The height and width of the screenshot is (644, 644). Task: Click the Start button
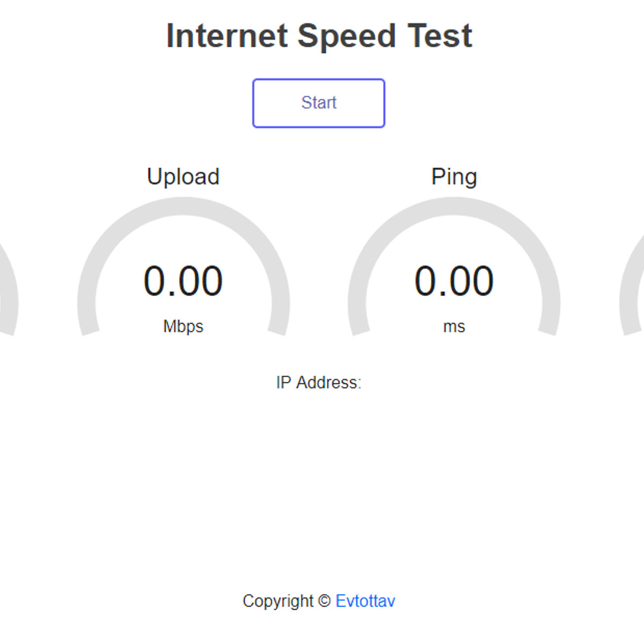click(319, 103)
